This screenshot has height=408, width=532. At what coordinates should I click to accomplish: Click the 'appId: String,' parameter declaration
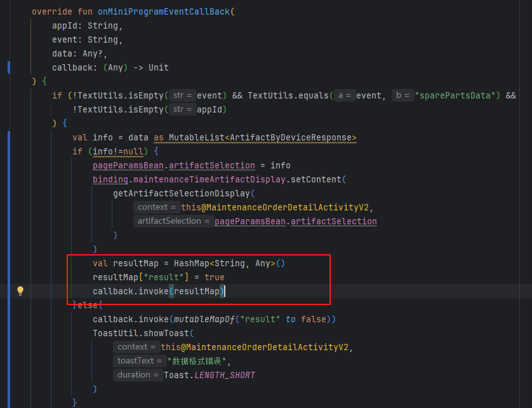87,26
